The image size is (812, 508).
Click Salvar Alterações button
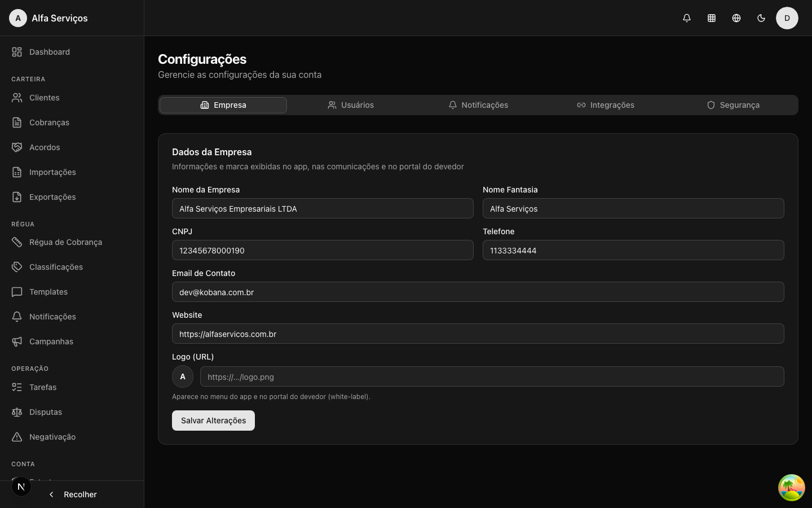(x=213, y=421)
